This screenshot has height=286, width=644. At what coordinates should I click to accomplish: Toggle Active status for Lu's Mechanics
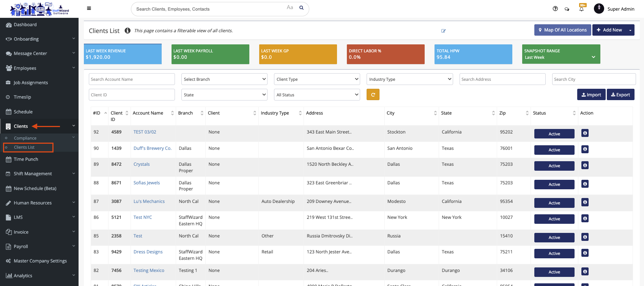click(x=554, y=203)
